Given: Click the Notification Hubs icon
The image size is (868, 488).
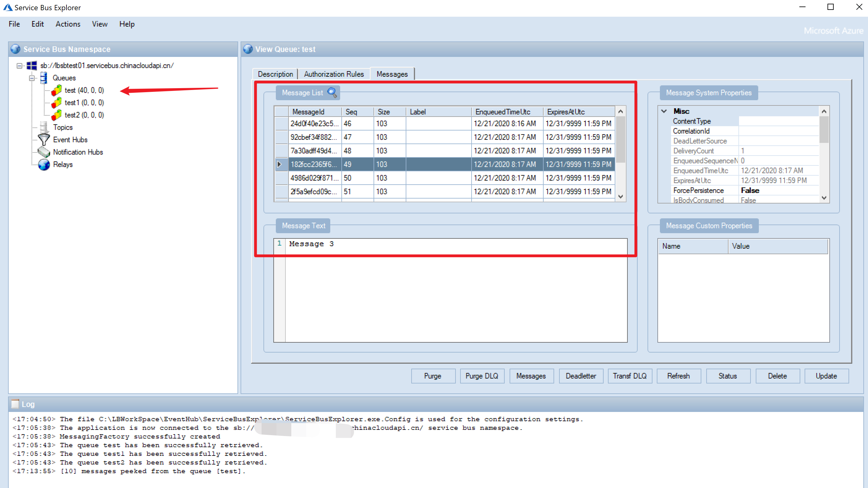Looking at the screenshot, I should click(44, 152).
